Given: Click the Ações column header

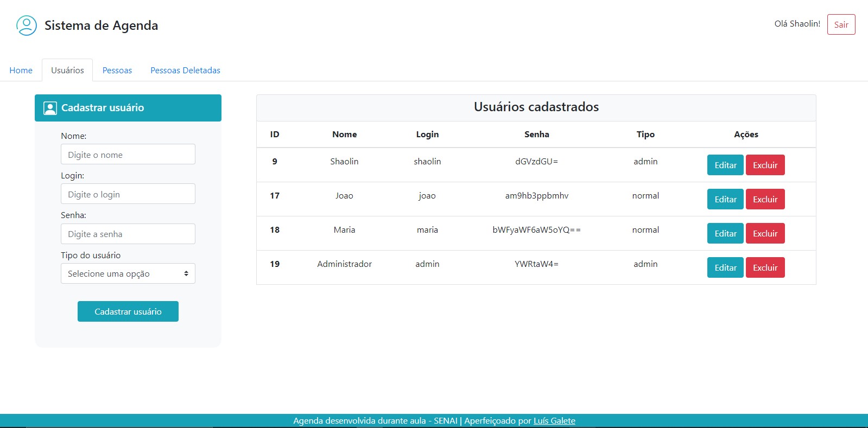Looking at the screenshot, I should coord(746,135).
